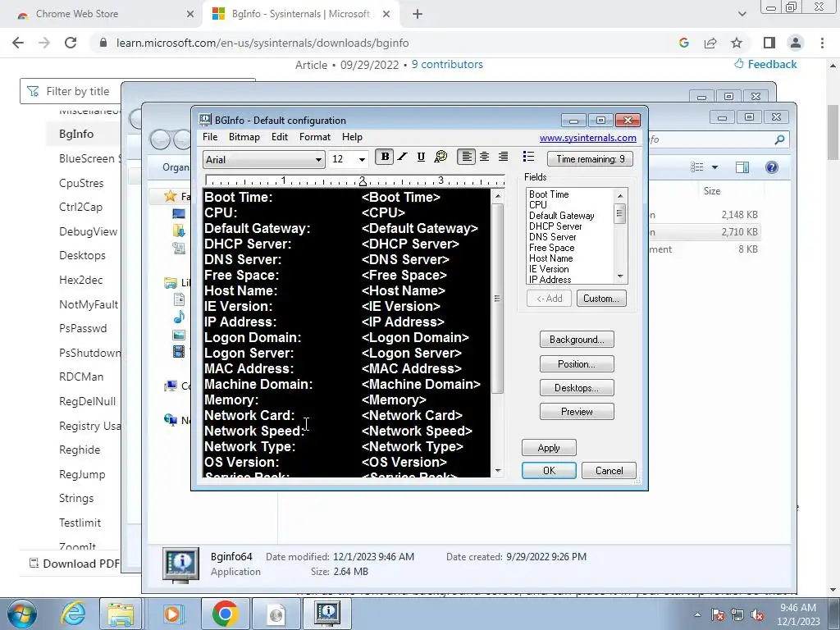Click the BGInfo taskbar icon

[x=327, y=614]
